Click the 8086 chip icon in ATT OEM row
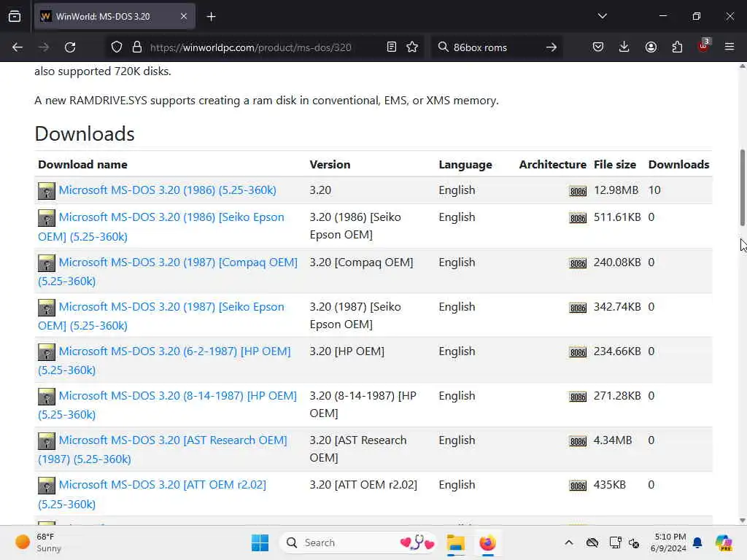Image resolution: width=747 pixels, height=560 pixels. coord(578,486)
